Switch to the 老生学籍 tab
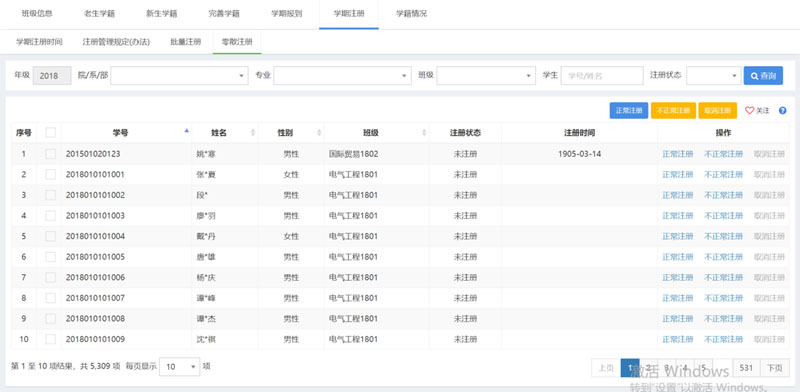 pos(99,14)
